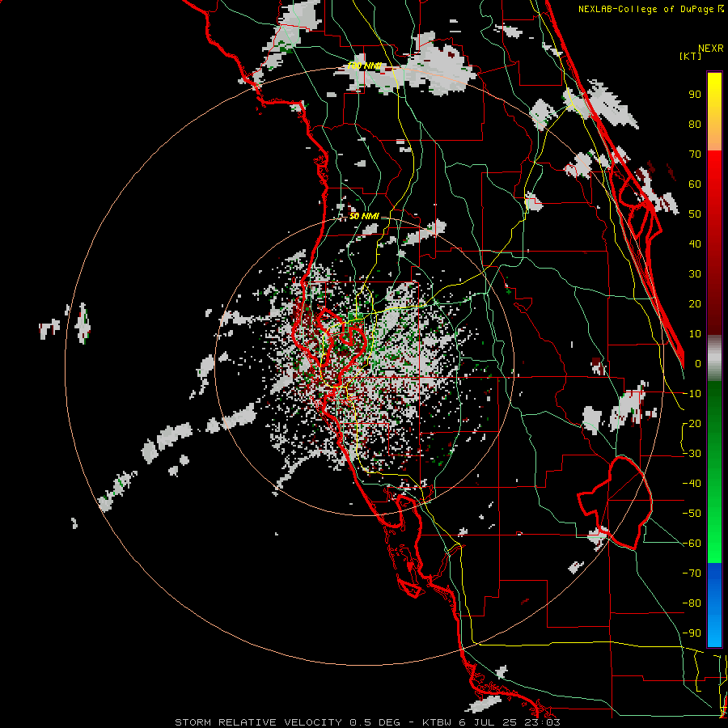Click the positive 90 knot scale label
The height and width of the screenshot is (728, 728).
[695, 95]
